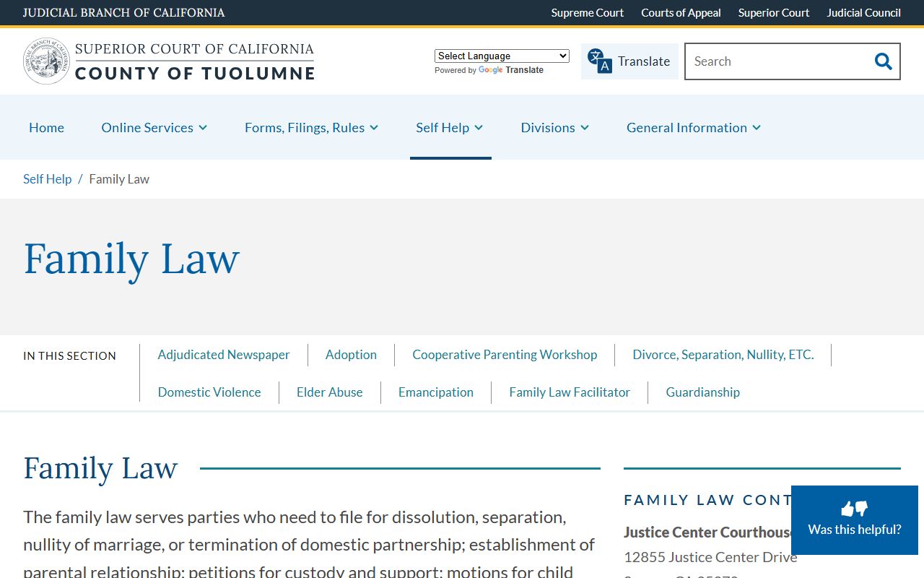Open the Forms, Filings, Rules menu
924x578 pixels.
point(305,128)
